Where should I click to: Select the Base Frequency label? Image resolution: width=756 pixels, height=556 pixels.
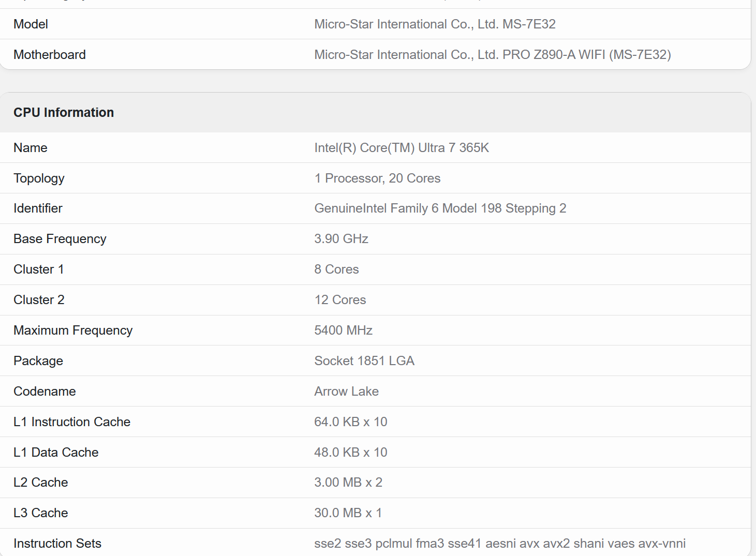pyautogui.click(x=60, y=239)
